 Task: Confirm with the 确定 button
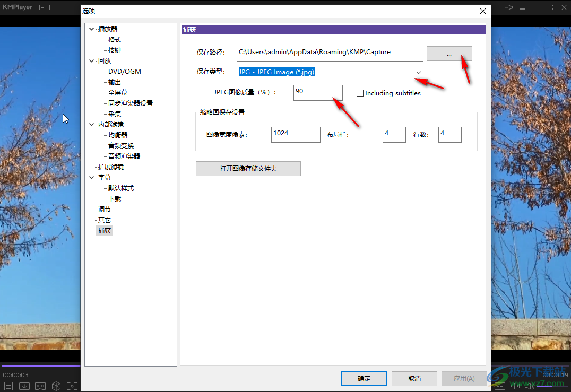pos(364,379)
